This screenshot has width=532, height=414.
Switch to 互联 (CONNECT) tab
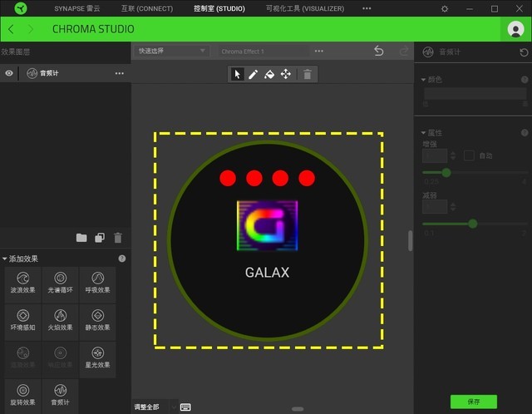pyautogui.click(x=147, y=8)
